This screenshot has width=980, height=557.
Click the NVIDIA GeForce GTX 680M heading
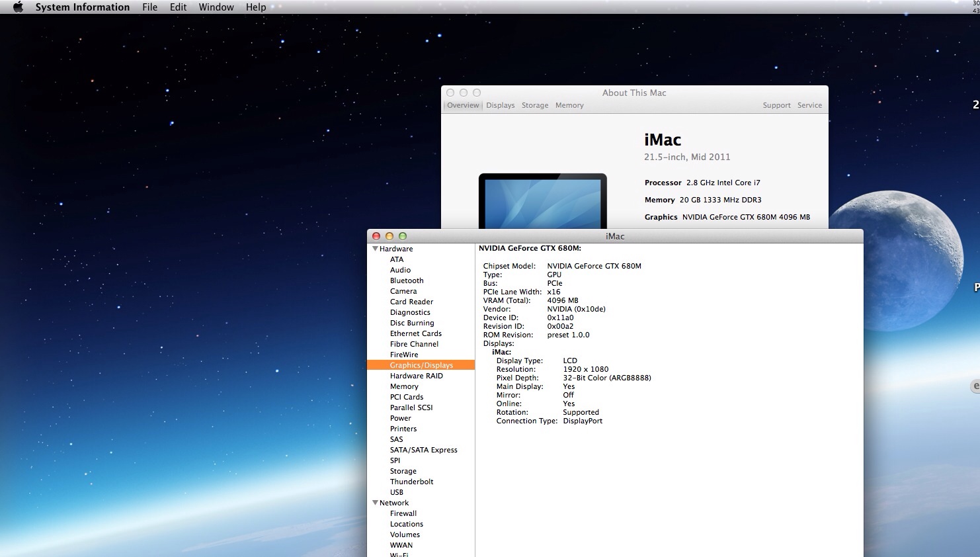(x=530, y=248)
